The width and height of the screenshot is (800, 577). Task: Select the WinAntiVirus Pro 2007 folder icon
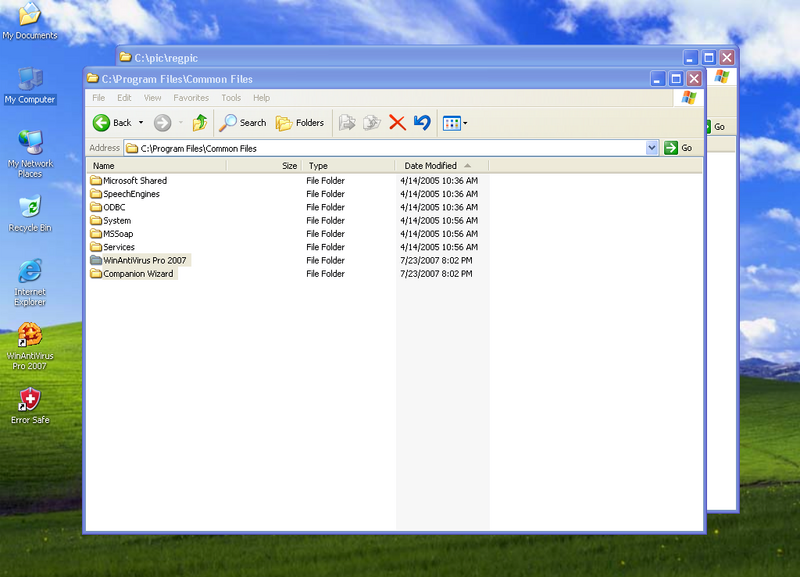96,260
